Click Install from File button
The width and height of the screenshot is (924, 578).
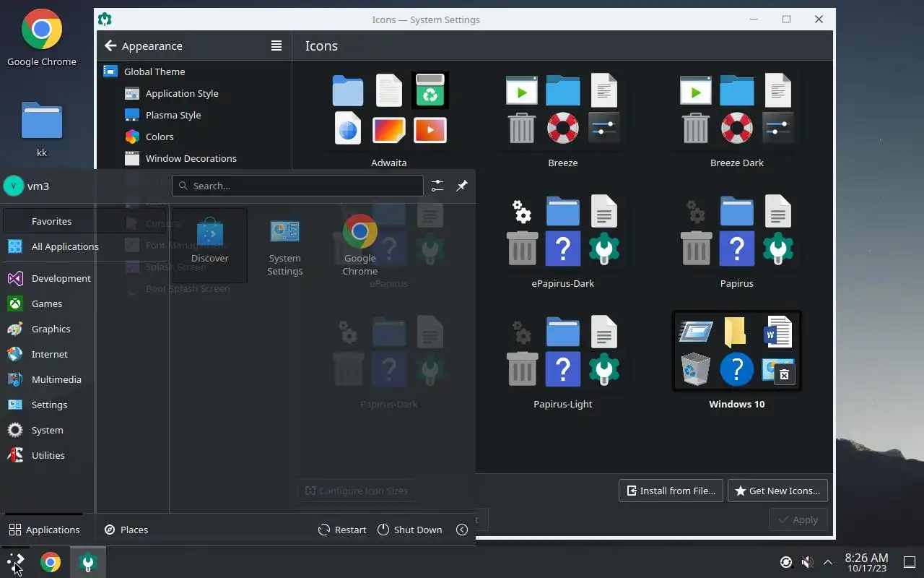(671, 491)
